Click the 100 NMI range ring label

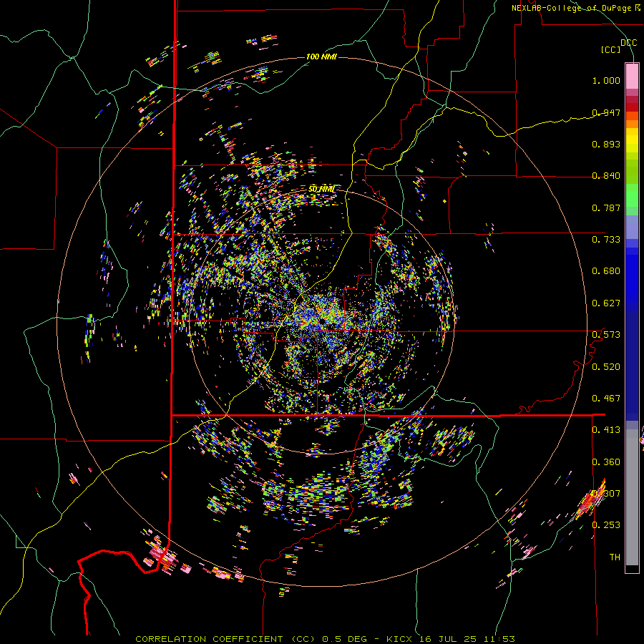(x=321, y=57)
